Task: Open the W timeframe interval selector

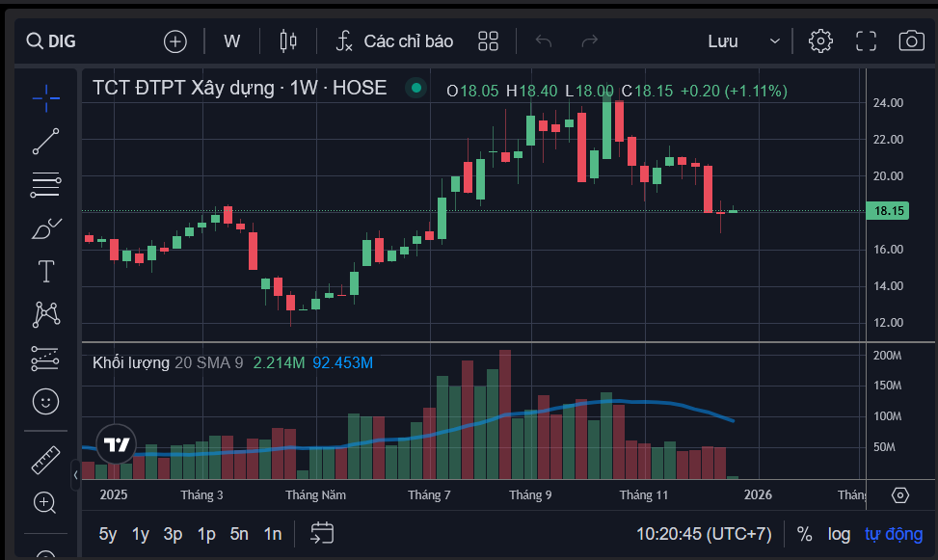Action: (231, 40)
